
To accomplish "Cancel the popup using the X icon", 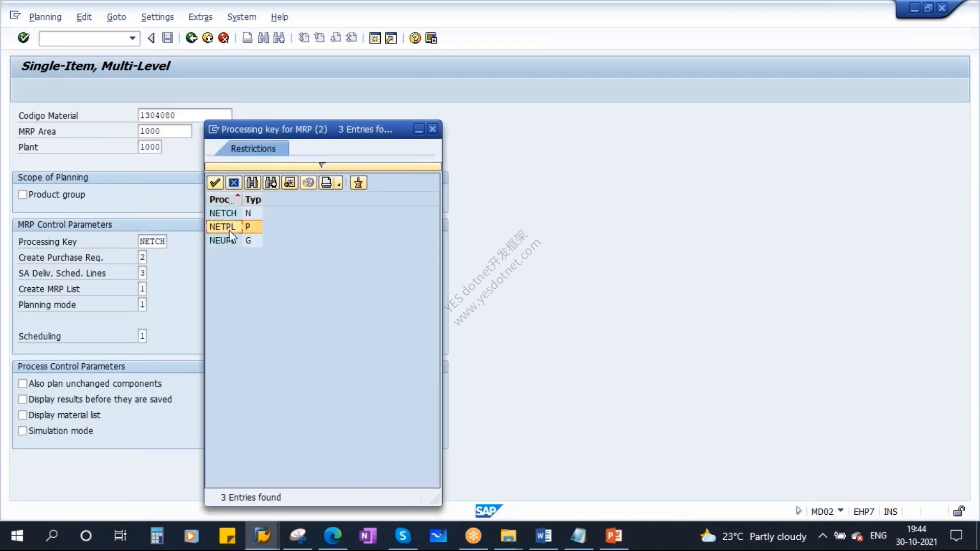I will click(234, 183).
